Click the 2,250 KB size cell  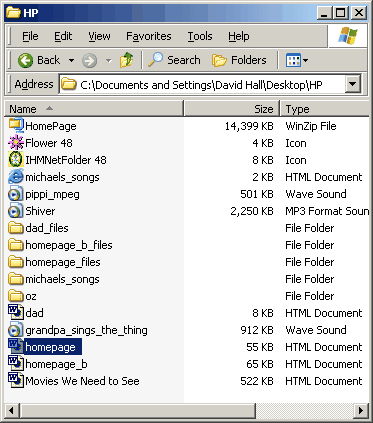point(252,211)
